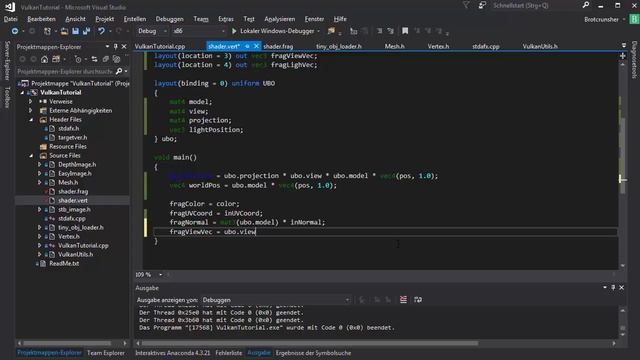
Task: Expand the Verweise node
Action: (x=31, y=102)
